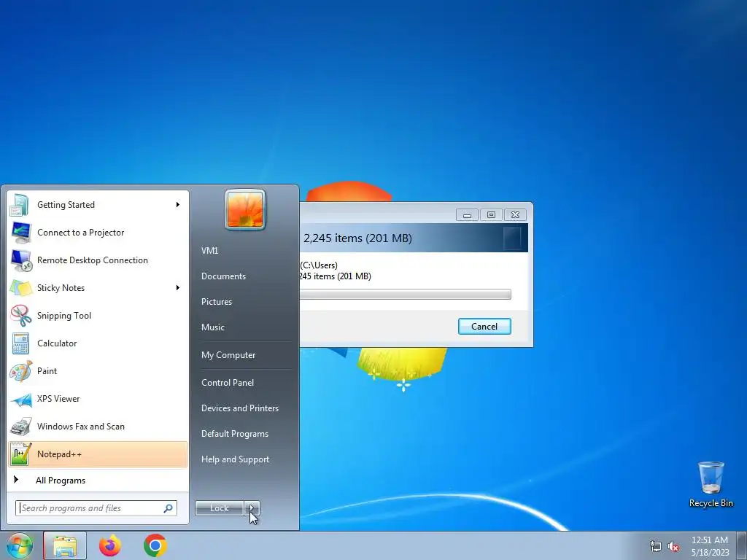Focus the Search programs and files box
The image size is (747, 560).
click(x=96, y=508)
